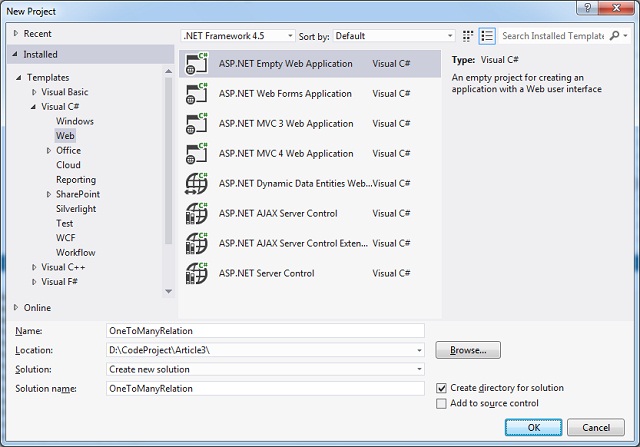Toggle Create directory for solution checkbox
This screenshot has height=447, width=640.
tap(441, 388)
